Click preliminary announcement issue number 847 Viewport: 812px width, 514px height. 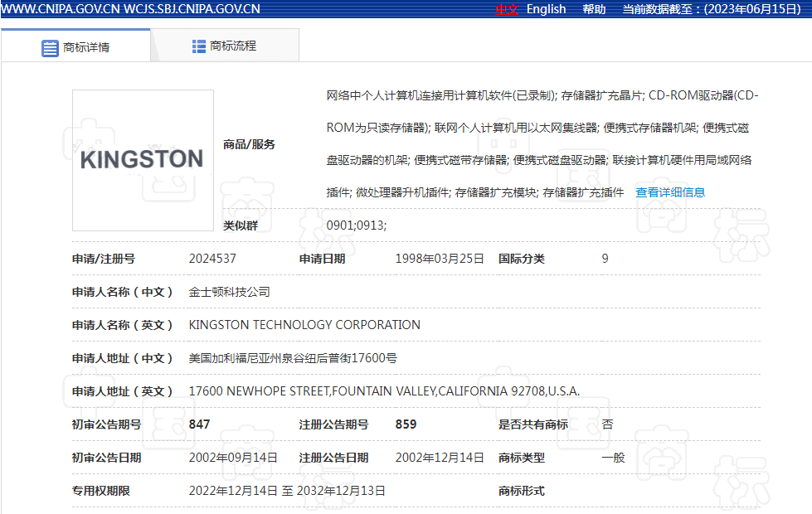[200, 424]
